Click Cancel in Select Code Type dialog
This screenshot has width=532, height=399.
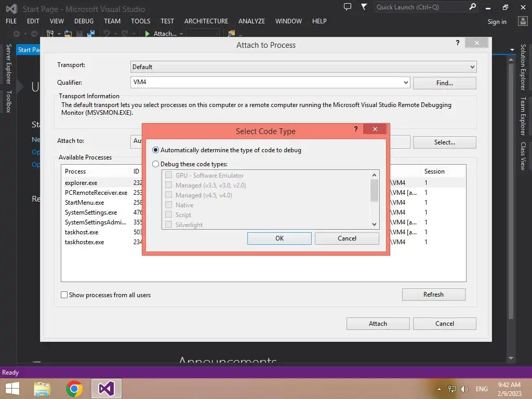coord(347,238)
